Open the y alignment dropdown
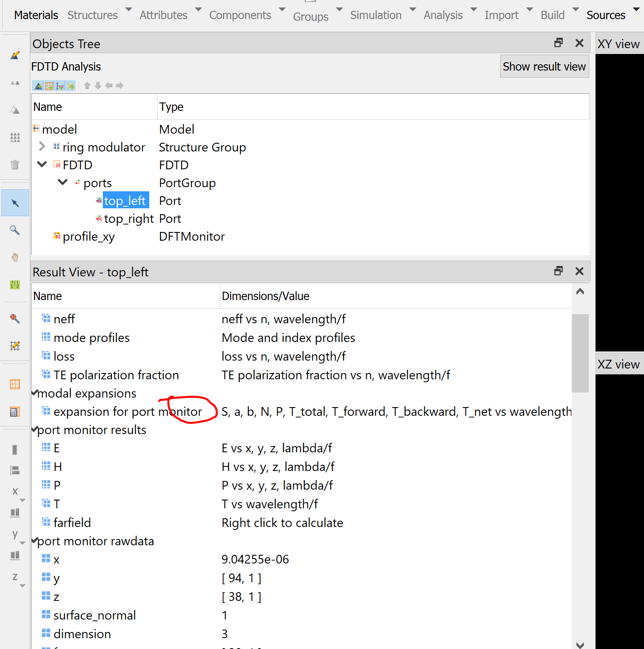644x649 pixels. [22, 543]
